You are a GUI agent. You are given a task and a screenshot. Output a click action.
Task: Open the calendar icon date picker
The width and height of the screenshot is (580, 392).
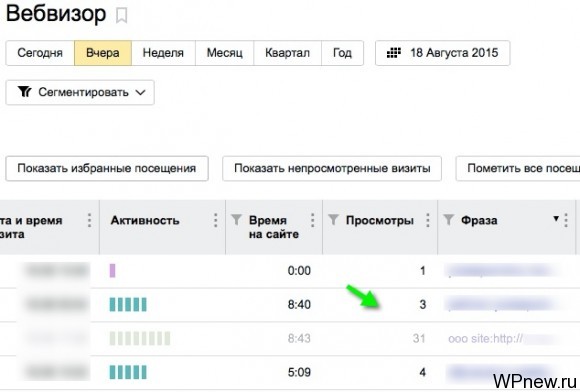394,53
